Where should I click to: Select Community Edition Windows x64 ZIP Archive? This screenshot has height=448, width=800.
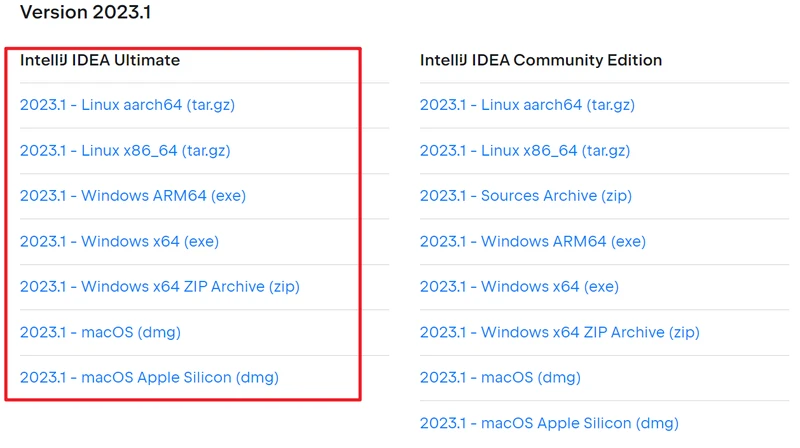coord(559,332)
